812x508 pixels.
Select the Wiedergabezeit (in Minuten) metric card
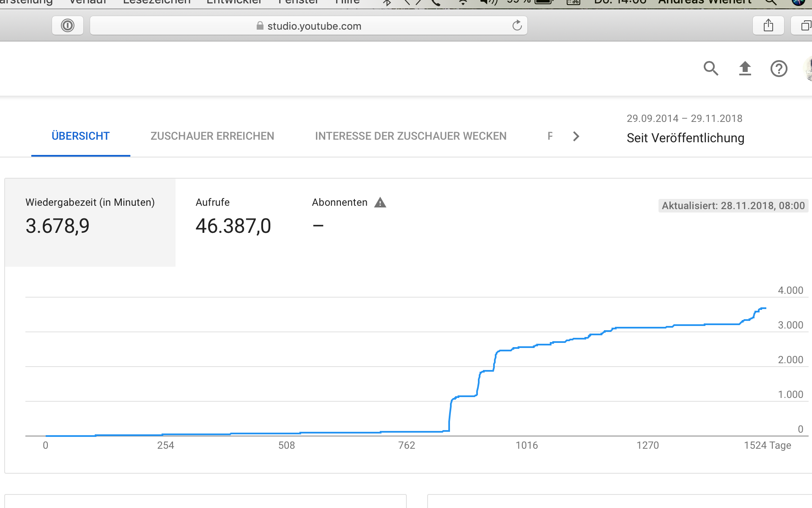point(90,222)
